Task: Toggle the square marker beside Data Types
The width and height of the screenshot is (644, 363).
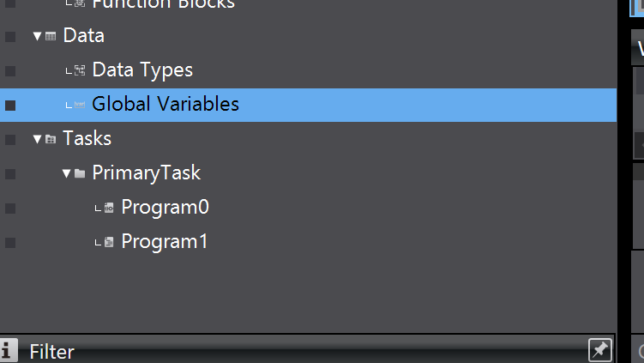Action: 10,70
